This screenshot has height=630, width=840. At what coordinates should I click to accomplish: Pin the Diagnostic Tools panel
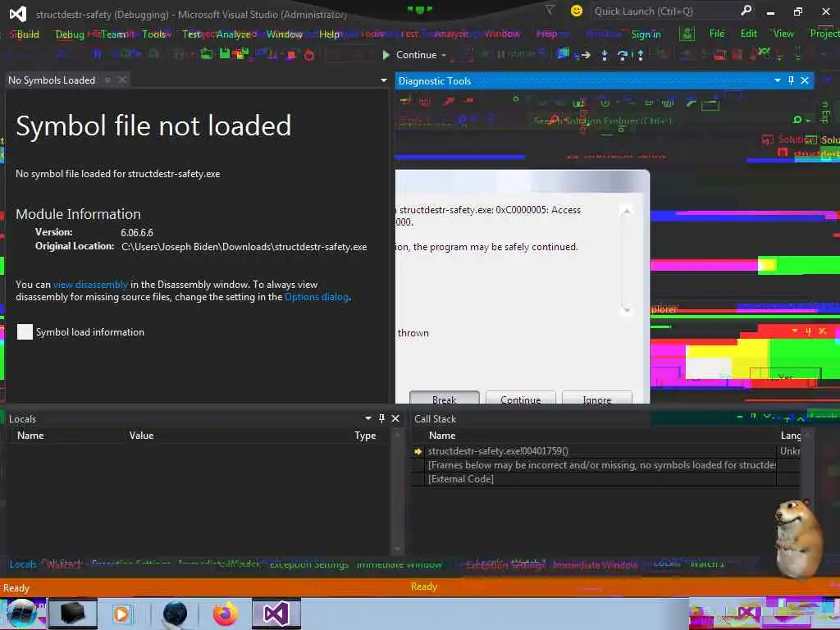pos(792,80)
